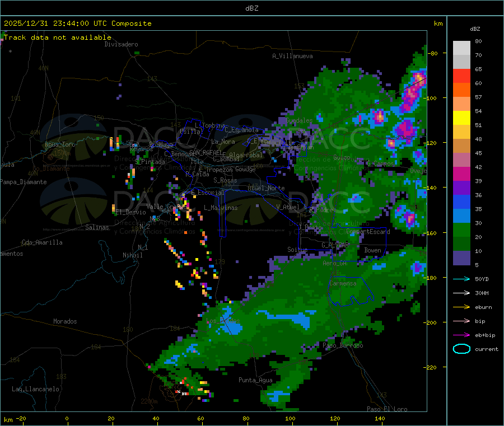This screenshot has height=426, width=504.
Task: Click the cyan 'current' ellipse symbol
Action: tap(461, 349)
